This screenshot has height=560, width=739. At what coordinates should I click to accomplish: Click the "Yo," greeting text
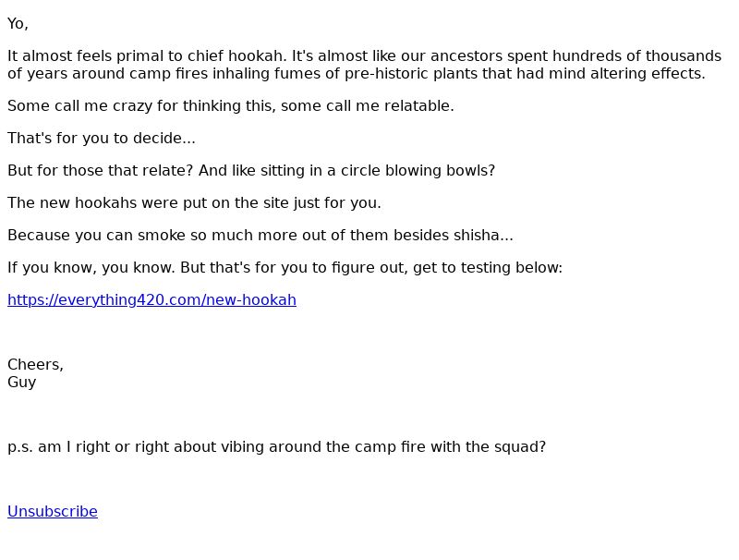(18, 24)
